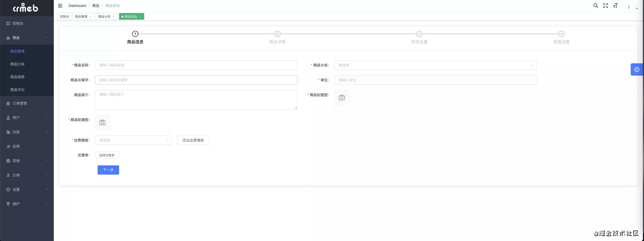The width and height of the screenshot is (644, 241).
Task: Toggle fullscreen mode icon in the header
Action: (x=606, y=5)
